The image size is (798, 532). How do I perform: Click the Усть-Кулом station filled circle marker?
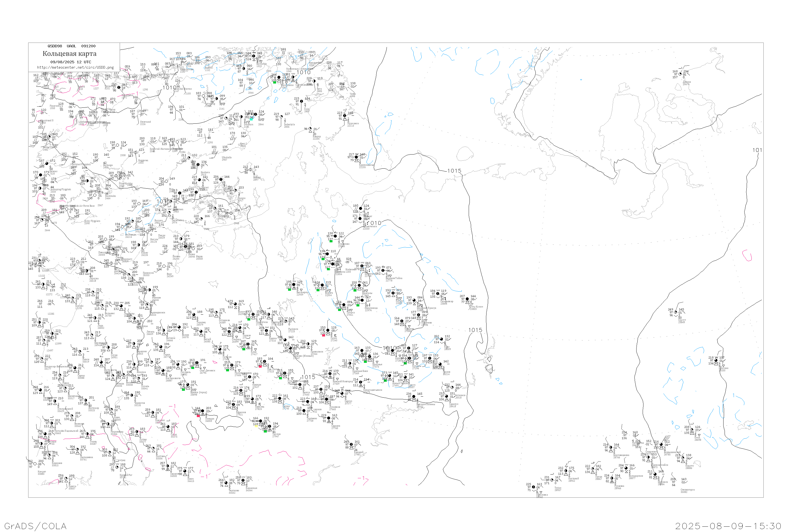[x=467, y=299]
